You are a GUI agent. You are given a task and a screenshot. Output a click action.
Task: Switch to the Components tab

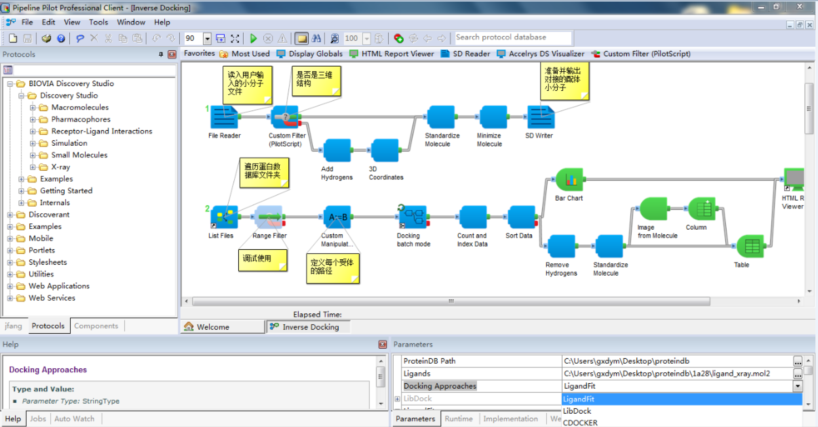[x=96, y=326]
